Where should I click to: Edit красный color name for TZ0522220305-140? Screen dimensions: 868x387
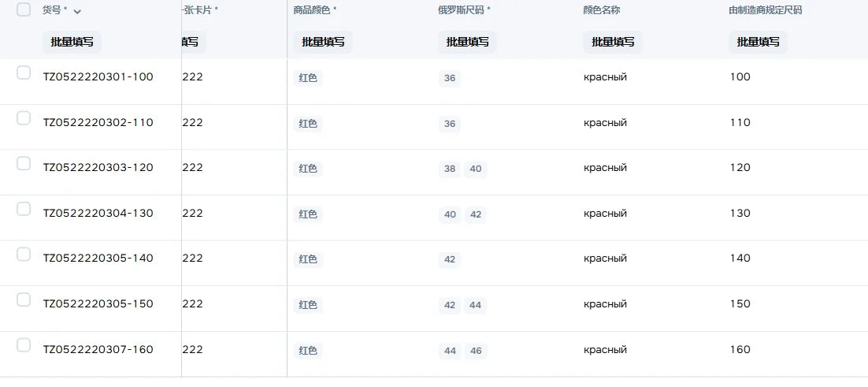(x=605, y=259)
